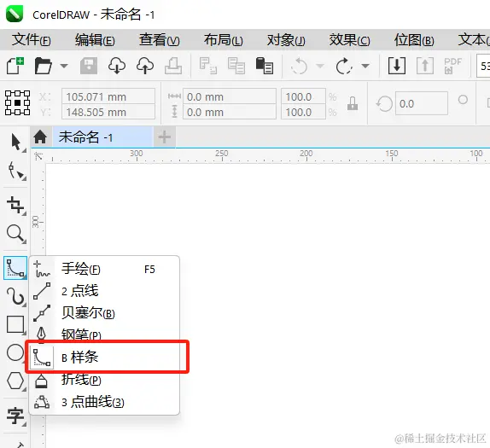Image resolution: width=490 pixels, height=448 pixels.
Task: Open the 文件(F) menu
Action: [x=32, y=40]
